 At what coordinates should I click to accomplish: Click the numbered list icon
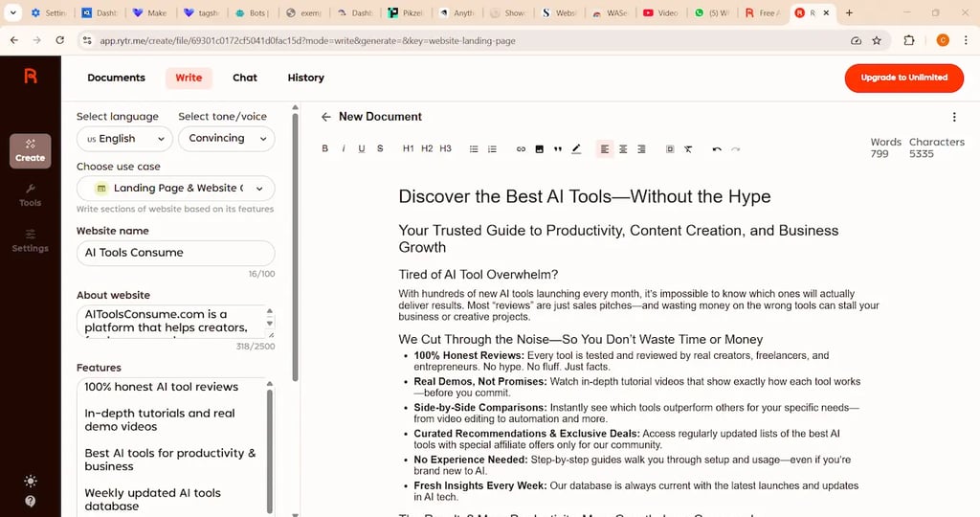pyautogui.click(x=492, y=149)
